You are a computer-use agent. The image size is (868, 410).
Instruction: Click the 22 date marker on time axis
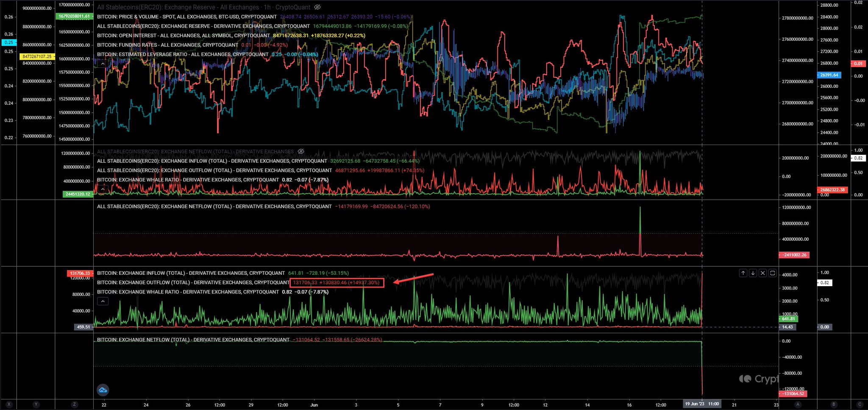coord(104,405)
